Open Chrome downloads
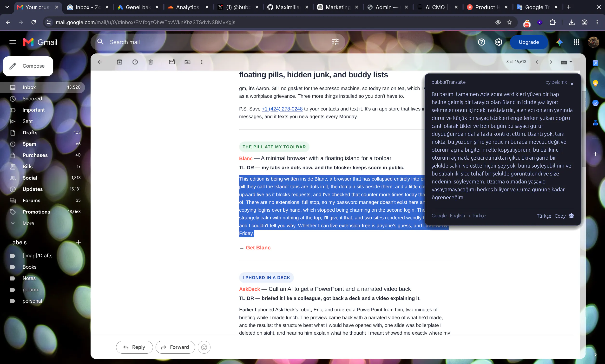605x364 pixels. click(572, 22)
